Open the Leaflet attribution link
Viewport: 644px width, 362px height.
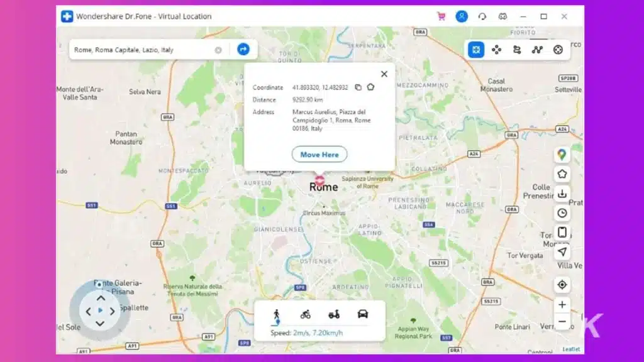[x=571, y=349]
